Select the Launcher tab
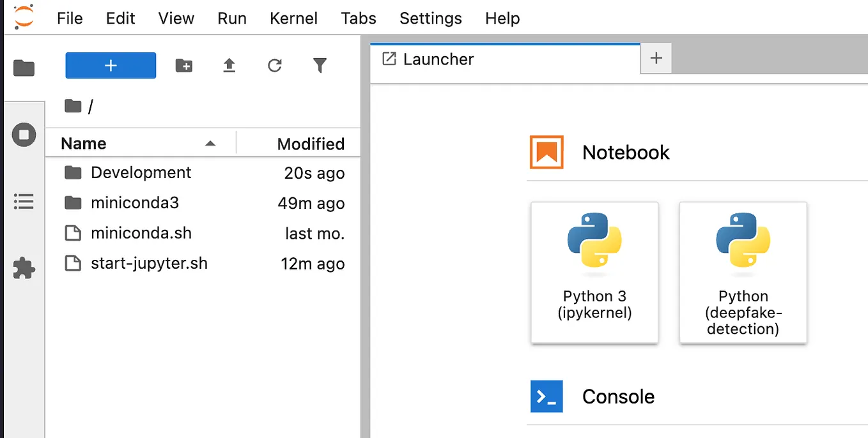This screenshot has width=868, height=438. pos(438,59)
